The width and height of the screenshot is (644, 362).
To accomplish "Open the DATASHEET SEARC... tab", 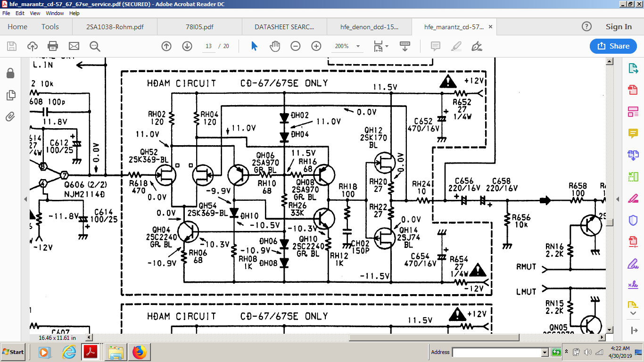I will (284, 27).
